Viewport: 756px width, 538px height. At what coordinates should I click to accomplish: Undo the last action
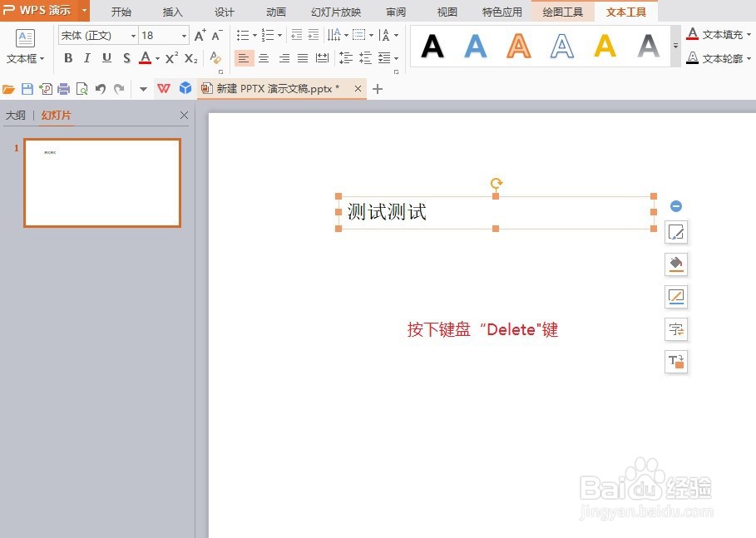(101, 89)
